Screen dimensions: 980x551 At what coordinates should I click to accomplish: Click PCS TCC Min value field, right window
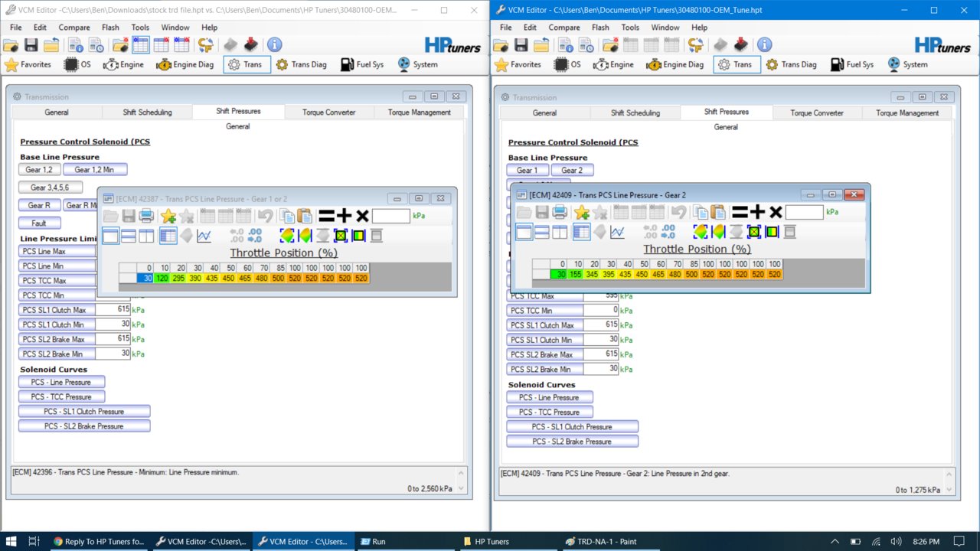pos(601,311)
